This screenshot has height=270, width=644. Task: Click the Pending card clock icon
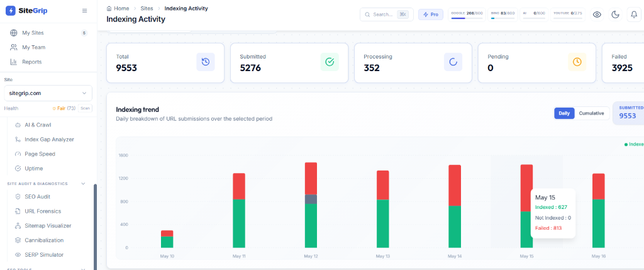pyautogui.click(x=577, y=62)
